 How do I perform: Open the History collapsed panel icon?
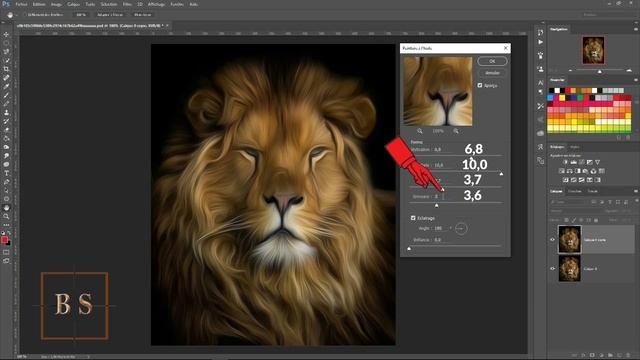[540, 32]
